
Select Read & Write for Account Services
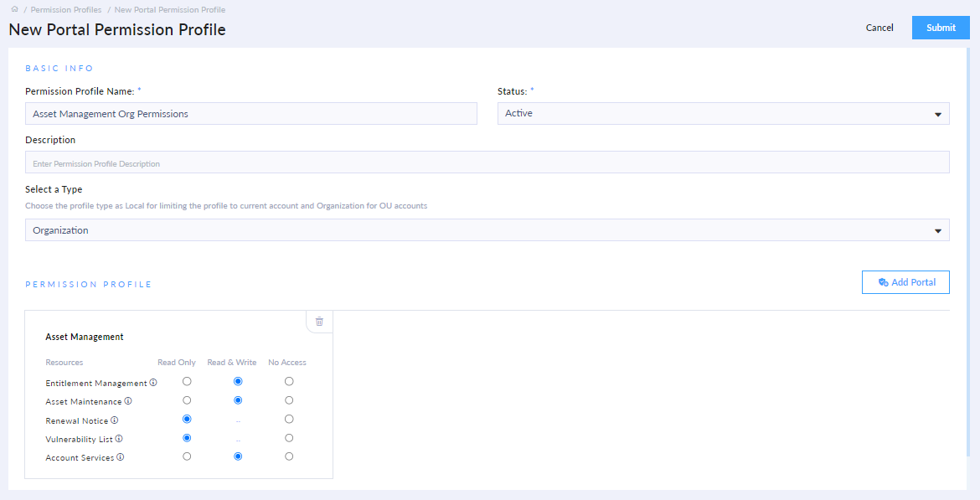coord(237,456)
